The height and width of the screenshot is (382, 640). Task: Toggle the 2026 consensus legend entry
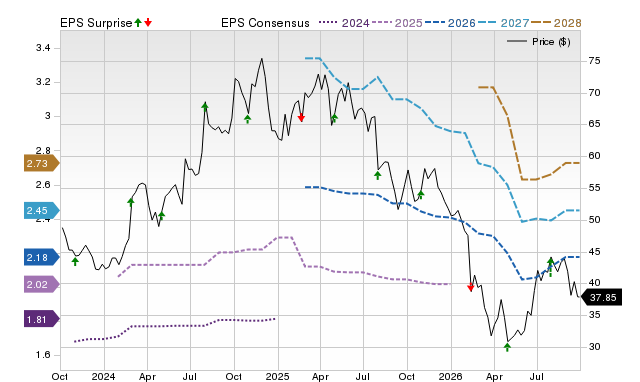pos(450,23)
